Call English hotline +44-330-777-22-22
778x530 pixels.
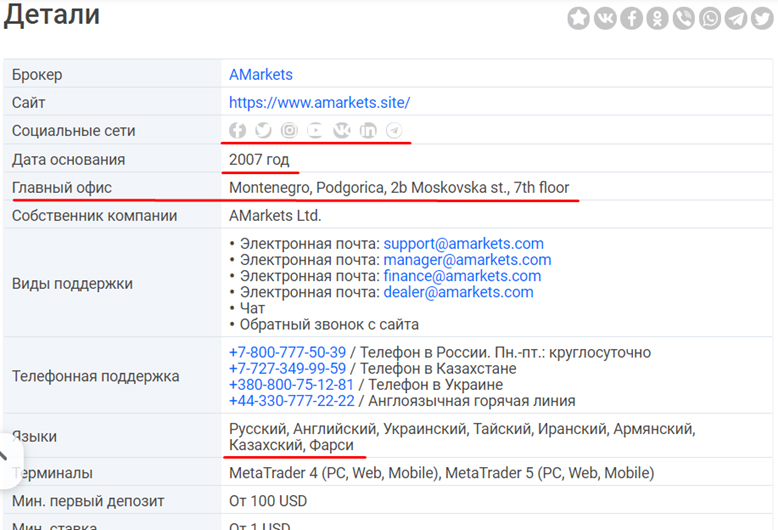click(x=291, y=401)
